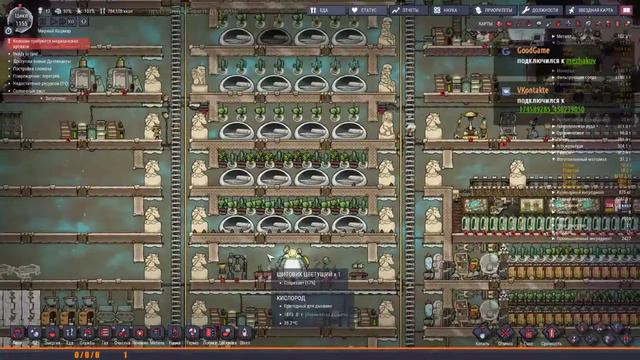Open the Thermo utilities build category

click(x=192, y=334)
